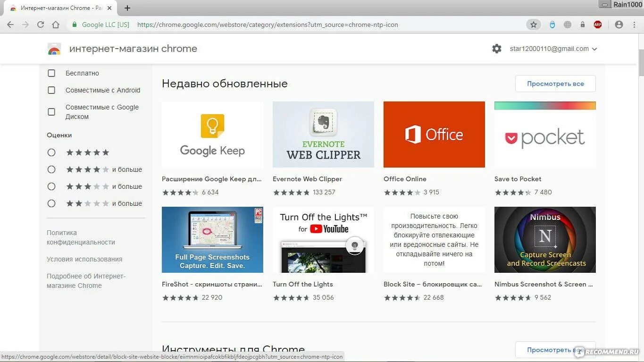Go back using the browser back arrow

10,25
